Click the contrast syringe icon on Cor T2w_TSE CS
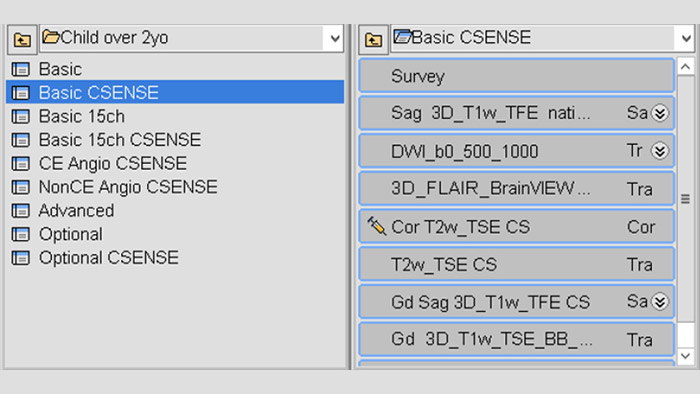The height and width of the screenshot is (394, 700). (376, 226)
